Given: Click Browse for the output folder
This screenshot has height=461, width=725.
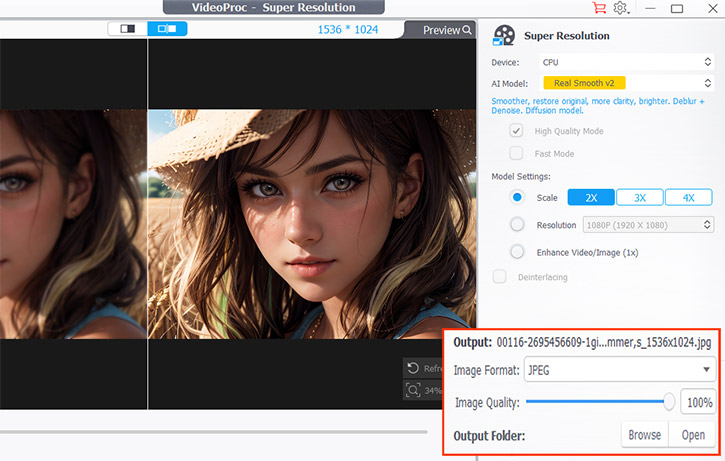Looking at the screenshot, I should tap(644, 435).
